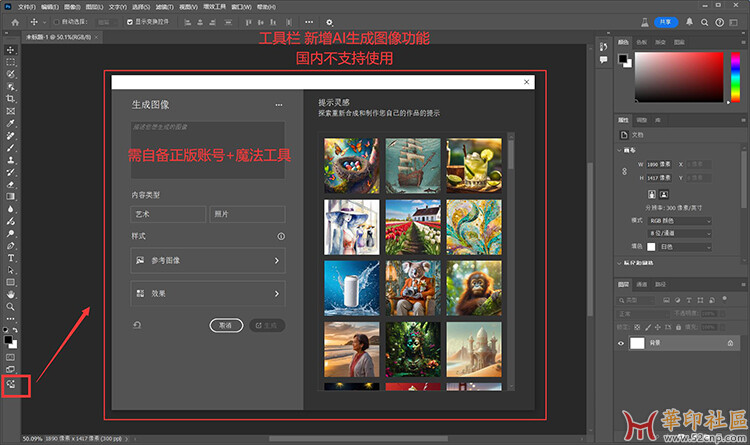The height and width of the screenshot is (445, 750).
Task: Select the Eyedropper tool
Action: click(x=11, y=123)
